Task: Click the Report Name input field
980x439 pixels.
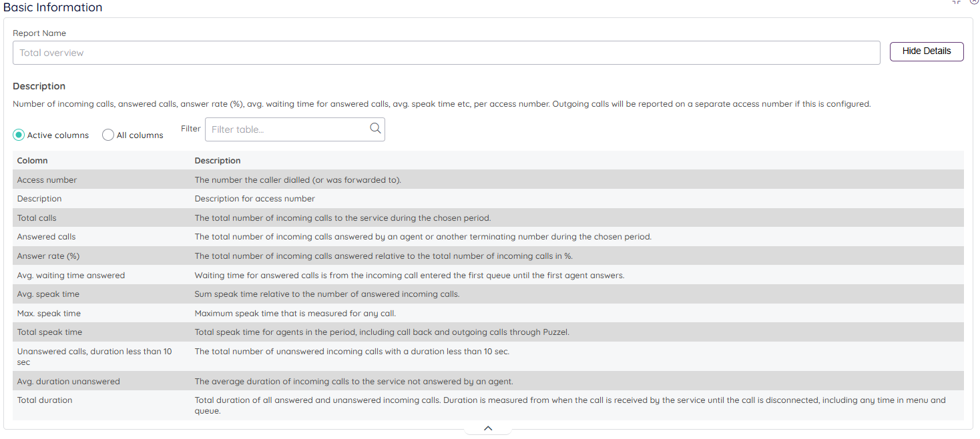Action: coord(446,53)
